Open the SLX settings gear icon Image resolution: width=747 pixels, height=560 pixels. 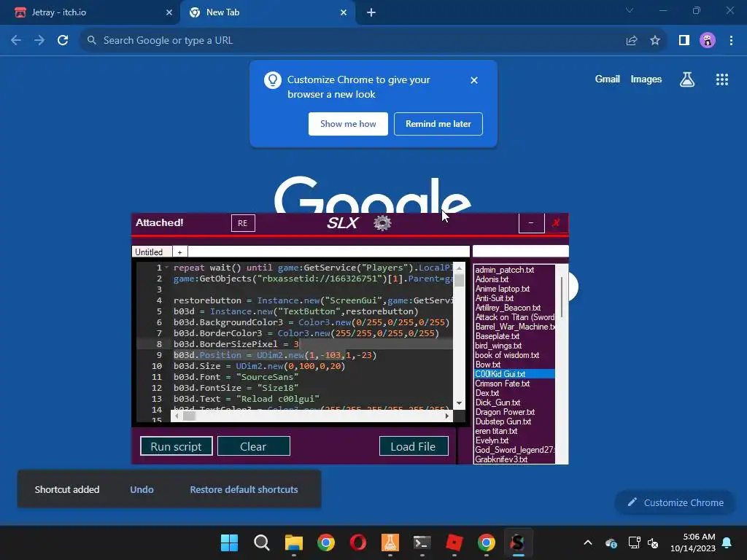pos(382,223)
